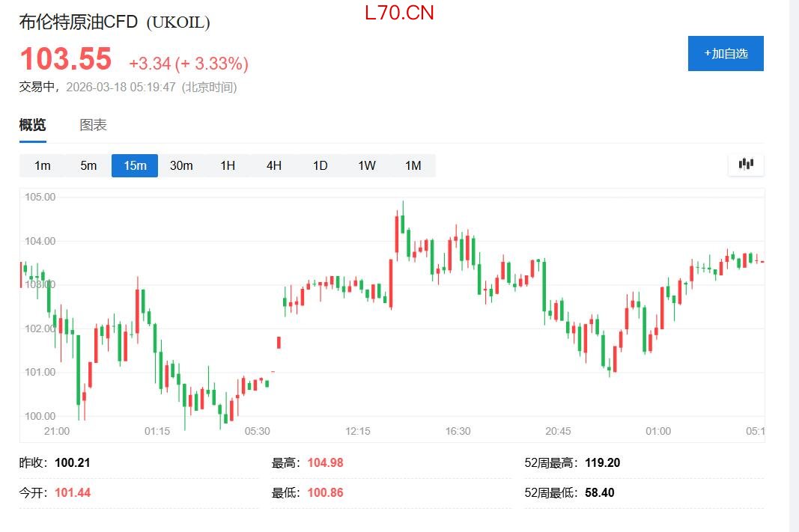Choose the 1M monthly interval
The width and height of the screenshot is (799, 532).
pyautogui.click(x=413, y=165)
